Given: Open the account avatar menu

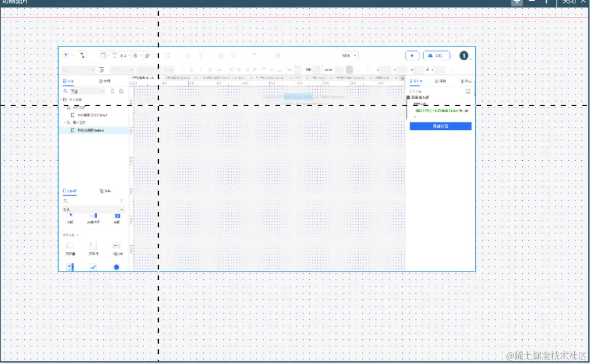Looking at the screenshot, I should pos(464,56).
